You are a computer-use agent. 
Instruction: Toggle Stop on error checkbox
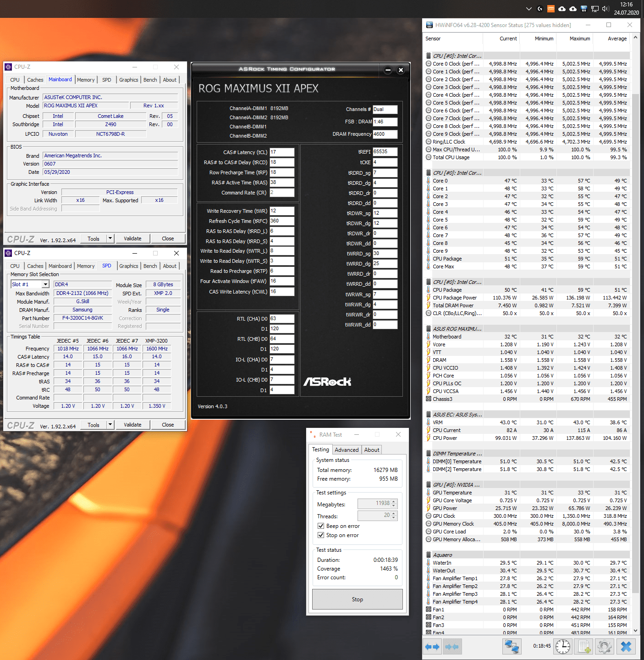coord(321,535)
